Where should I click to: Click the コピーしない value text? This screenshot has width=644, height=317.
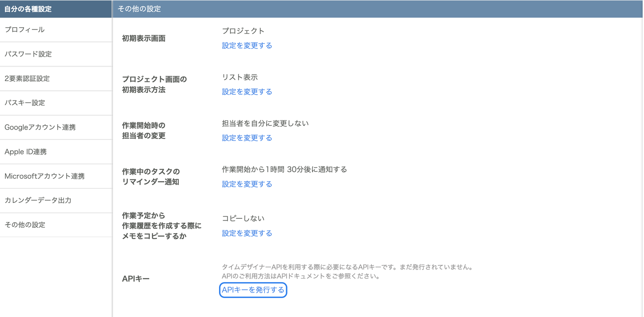click(x=243, y=219)
